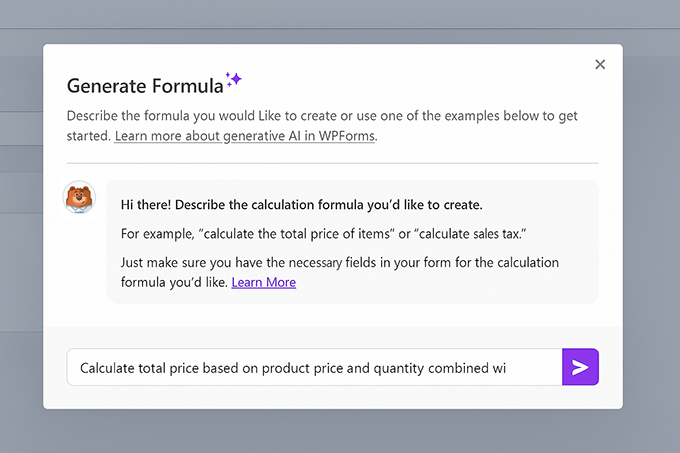Click the sparkle icon beside Generate Formula
The image size is (680, 453).
233,80
